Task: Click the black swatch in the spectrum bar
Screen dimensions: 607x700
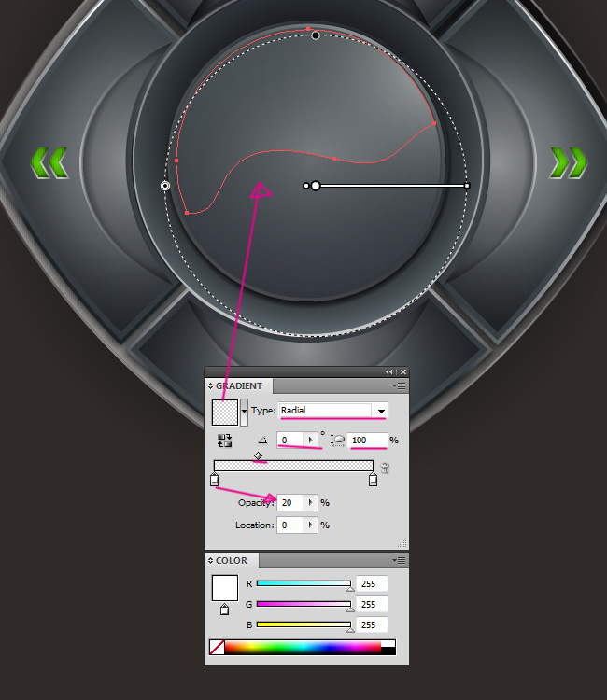Action: click(388, 651)
